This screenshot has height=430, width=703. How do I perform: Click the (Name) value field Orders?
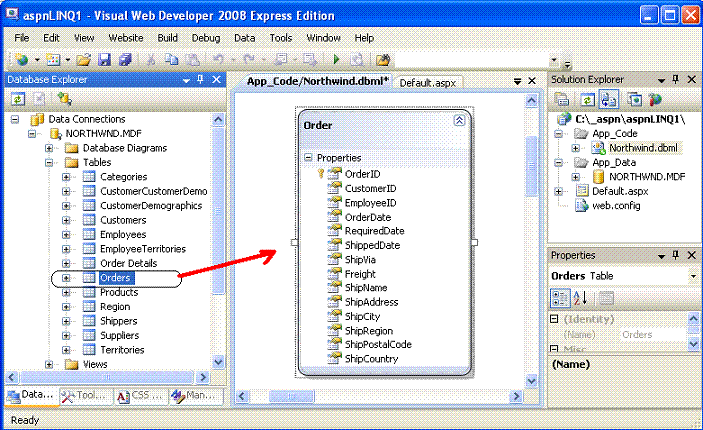pyautogui.click(x=652, y=335)
